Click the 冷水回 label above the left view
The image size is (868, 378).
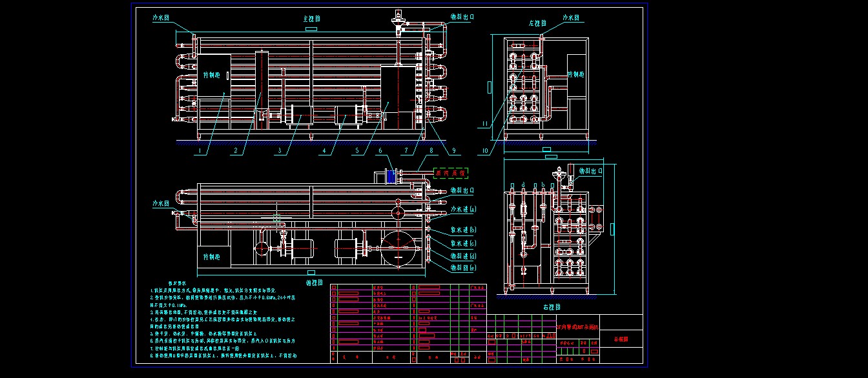click(x=570, y=18)
